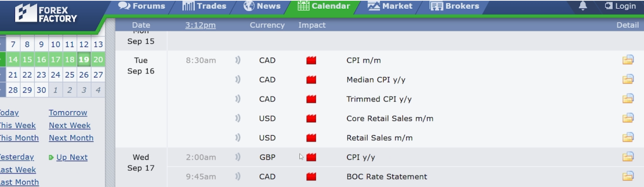Click red impact icon for Median CPI y/y

pos(311,79)
